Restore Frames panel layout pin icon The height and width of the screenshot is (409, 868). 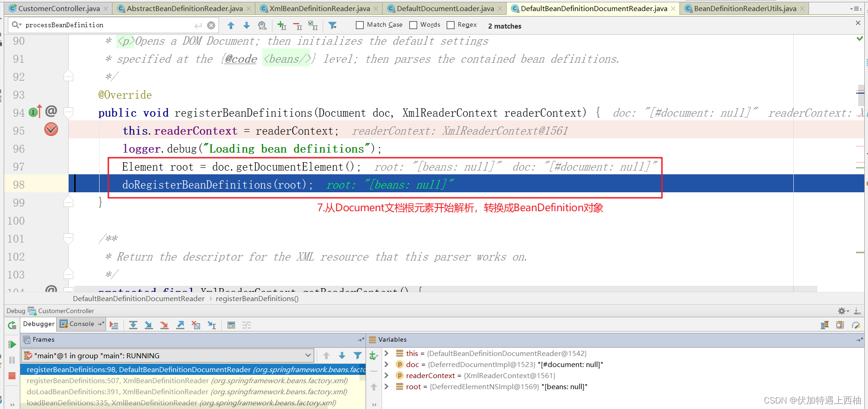pos(360,340)
